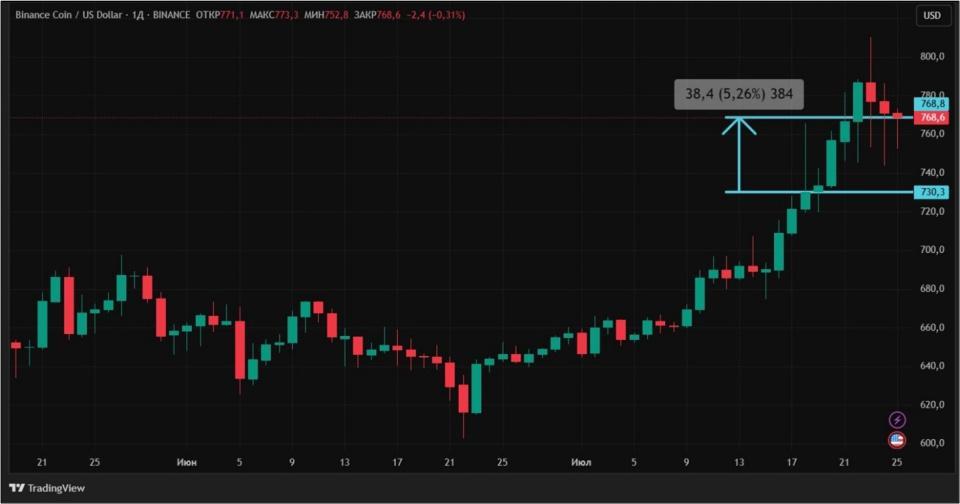The width and height of the screenshot is (960, 504).
Task: Click the US flag economic event icon
Action: pyautogui.click(x=897, y=440)
